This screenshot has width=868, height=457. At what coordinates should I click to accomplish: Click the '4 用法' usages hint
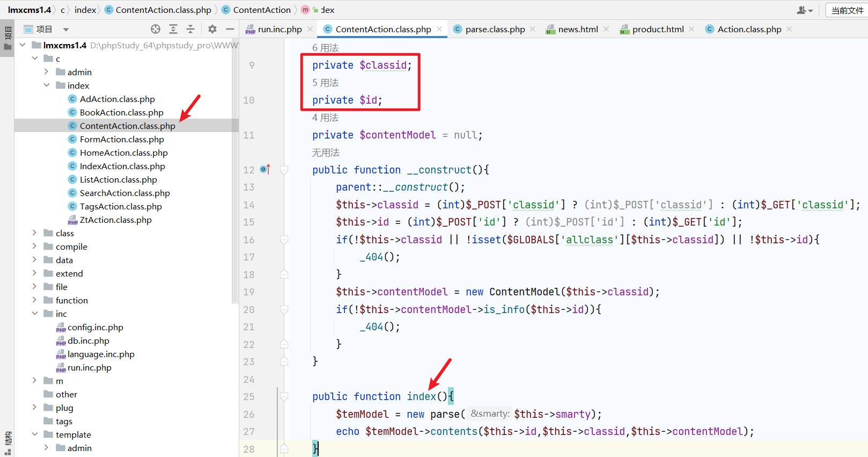pyautogui.click(x=326, y=118)
